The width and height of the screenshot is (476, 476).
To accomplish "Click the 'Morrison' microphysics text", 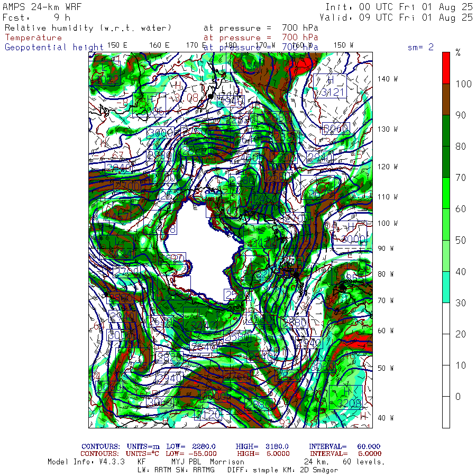I will coord(227,462).
